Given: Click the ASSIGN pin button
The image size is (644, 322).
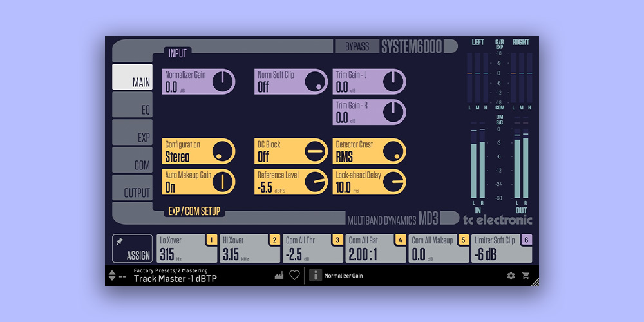Looking at the screenshot, I should point(132,249).
